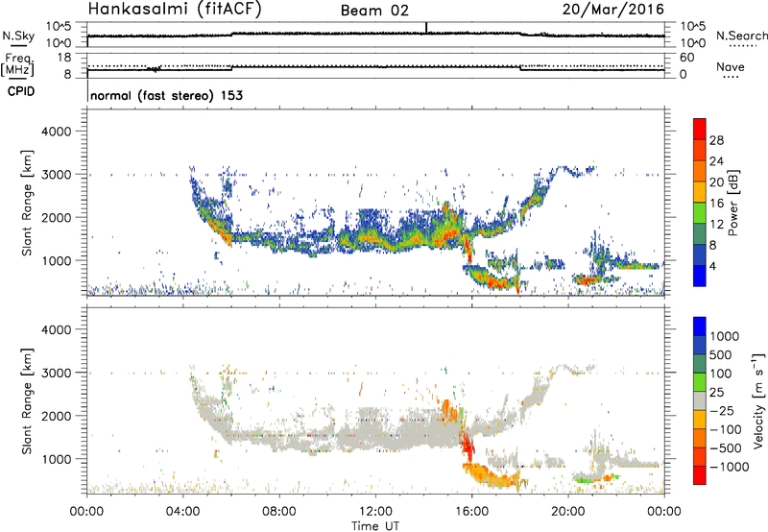
Task: Click the -1000 label on the velocity colorbar
Action: click(730, 467)
